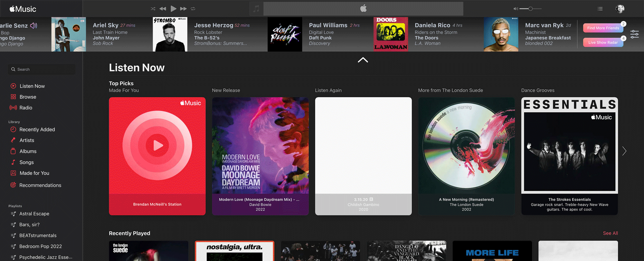Screen dimensions: 644x261
Task: Click the Browse grid icon
Action: click(13, 97)
